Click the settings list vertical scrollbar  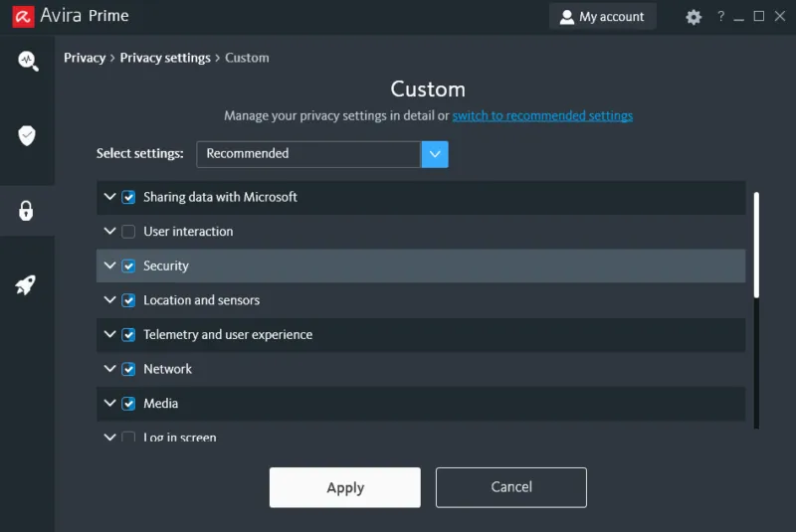[756, 245]
